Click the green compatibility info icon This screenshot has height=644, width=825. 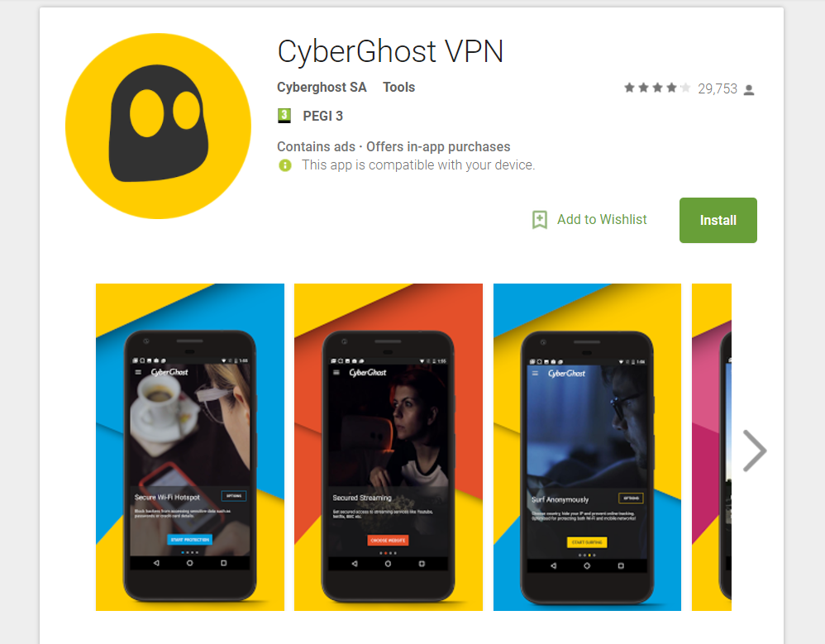point(284,165)
